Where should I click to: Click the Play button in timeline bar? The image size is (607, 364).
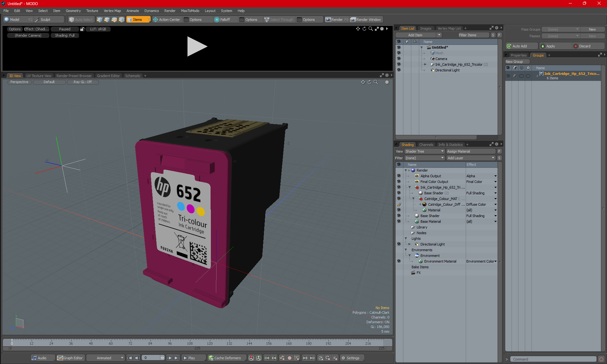click(x=194, y=358)
